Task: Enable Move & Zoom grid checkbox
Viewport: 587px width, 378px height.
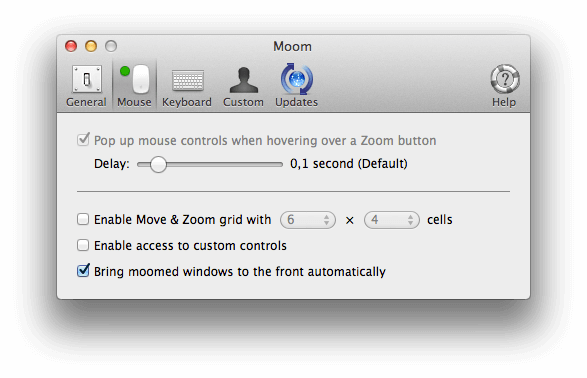Action: (x=83, y=219)
